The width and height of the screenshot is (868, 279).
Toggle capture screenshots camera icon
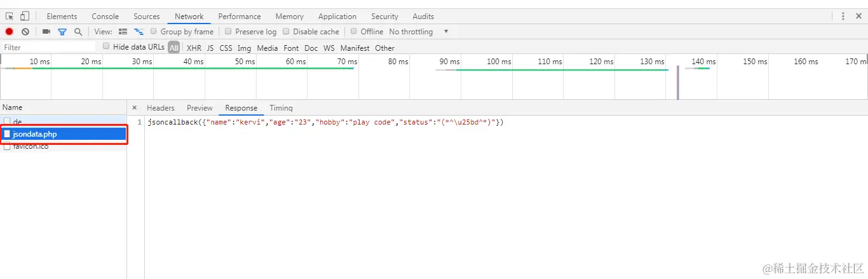(46, 31)
